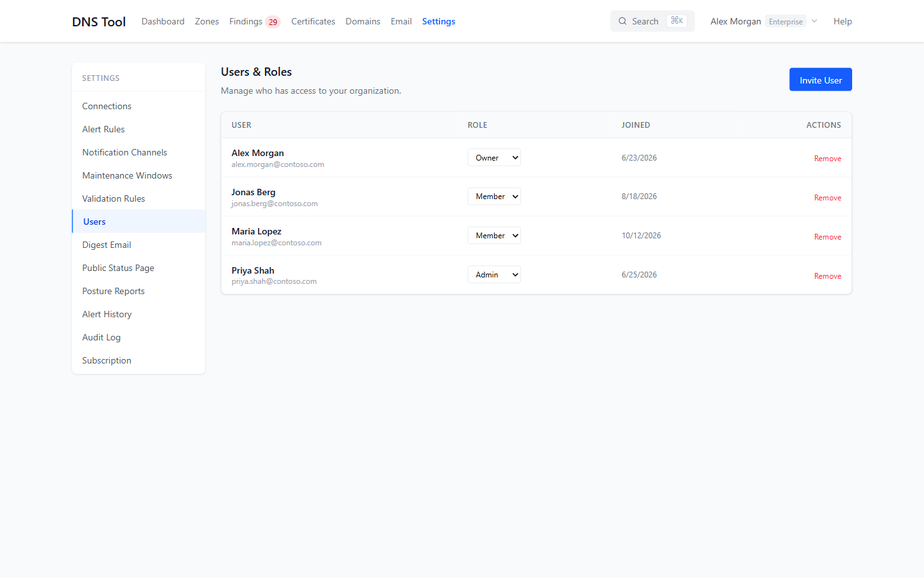Open Findings in the top navigation
The width and height of the screenshot is (924, 578).
tap(246, 21)
